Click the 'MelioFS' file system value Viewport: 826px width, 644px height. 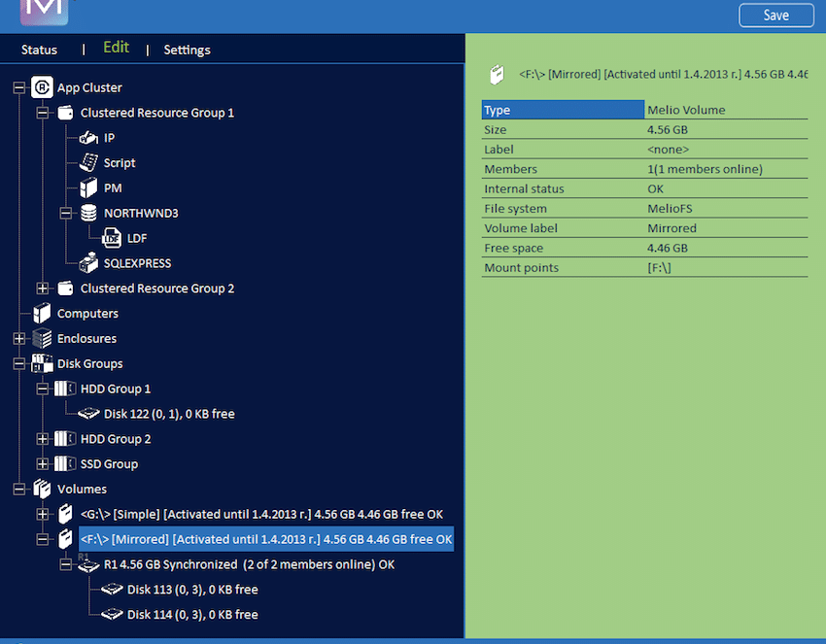[670, 209]
